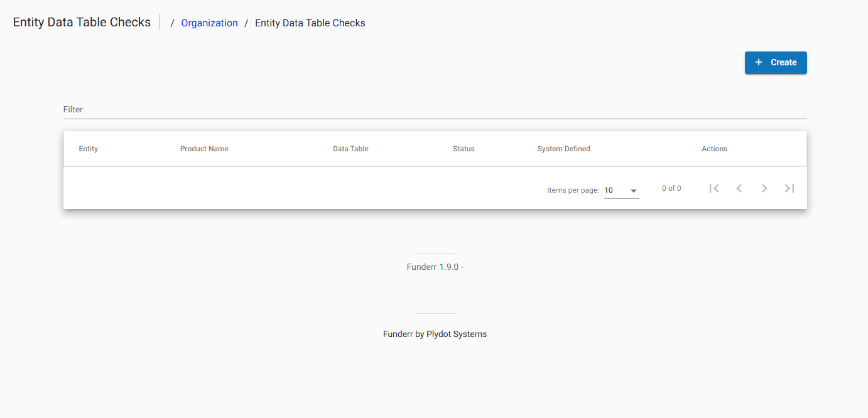
Task: Navigate to the first page of results
Action: click(x=714, y=188)
